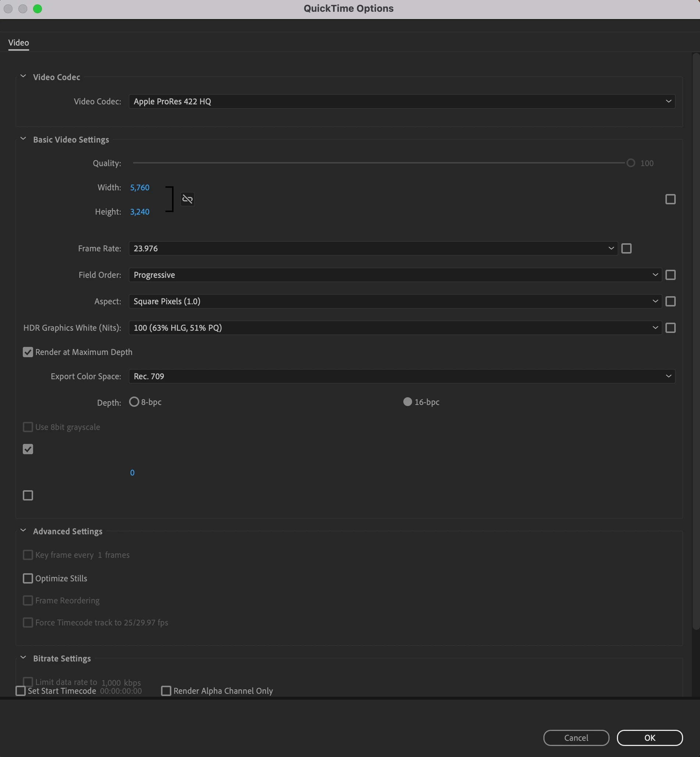700x757 pixels.
Task: Open the Field Order dropdown
Action: pyautogui.click(x=395, y=275)
